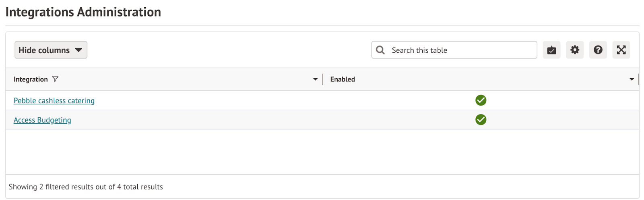
Task: Click the filter funnel icon beside Integration
Action: (x=56, y=79)
